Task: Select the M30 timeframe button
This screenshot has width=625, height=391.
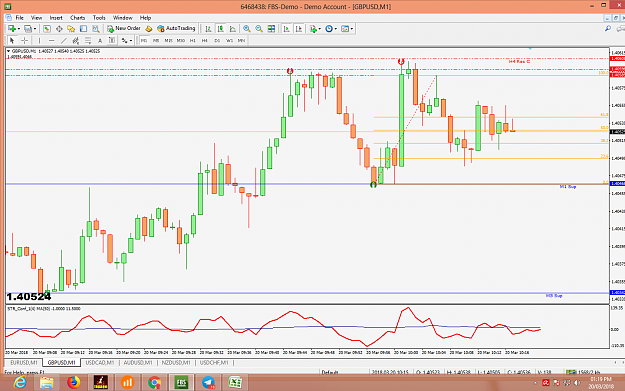Action: (181, 40)
